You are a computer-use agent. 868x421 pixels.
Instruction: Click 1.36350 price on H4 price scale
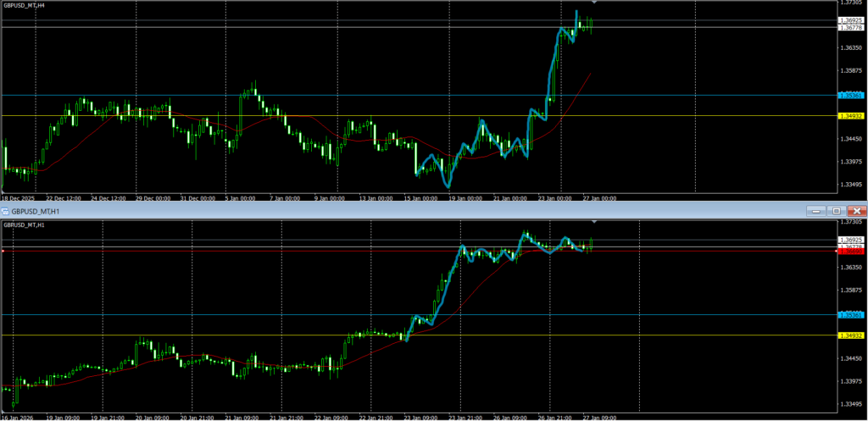point(850,48)
